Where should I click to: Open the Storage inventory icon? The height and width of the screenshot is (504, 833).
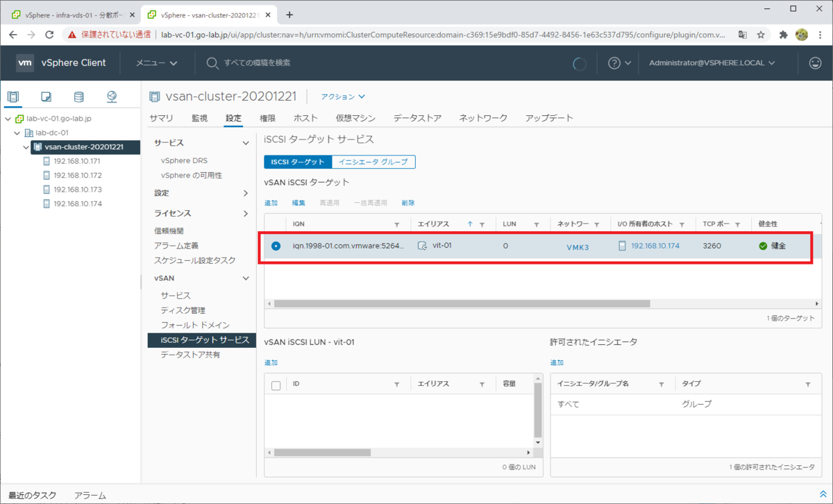point(78,96)
